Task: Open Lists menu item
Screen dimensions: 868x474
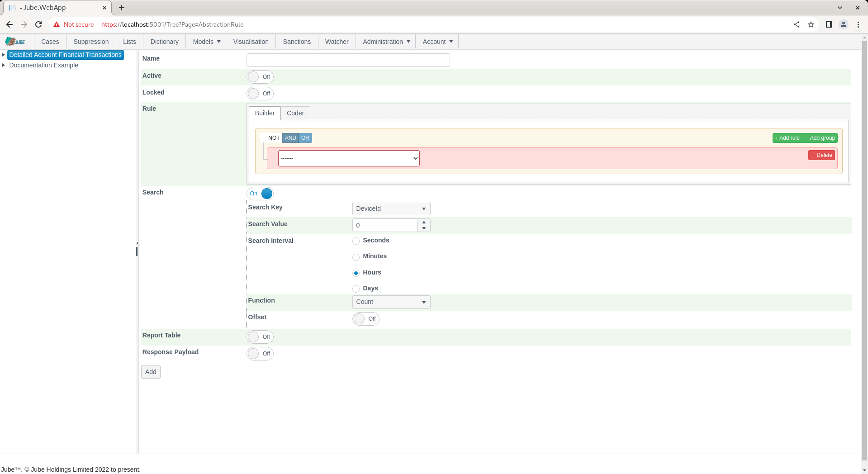Action: [x=129, y=42]
